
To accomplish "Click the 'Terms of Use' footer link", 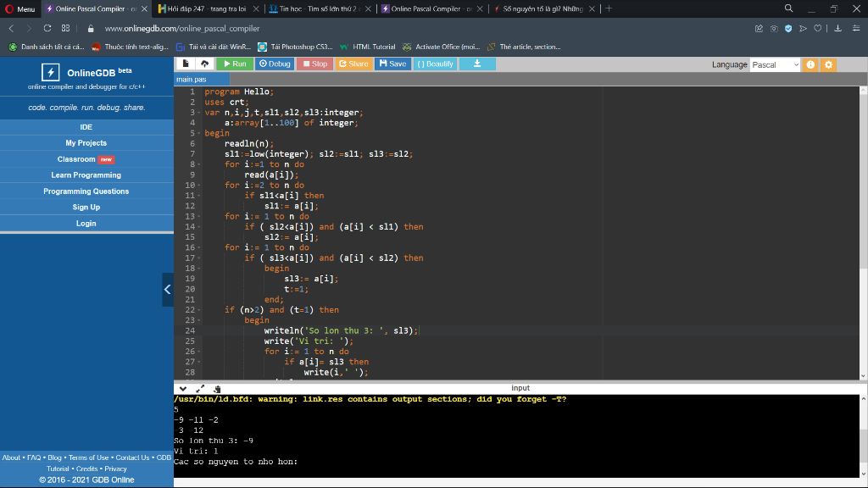I will tap(88, 457).
